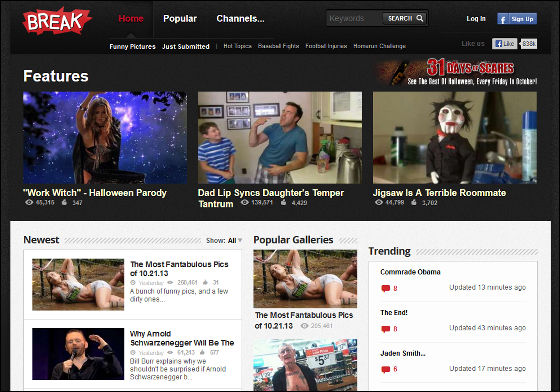
Task: Click clock icon in Fantabulous Pics row
Action: [x=133, y=282]
